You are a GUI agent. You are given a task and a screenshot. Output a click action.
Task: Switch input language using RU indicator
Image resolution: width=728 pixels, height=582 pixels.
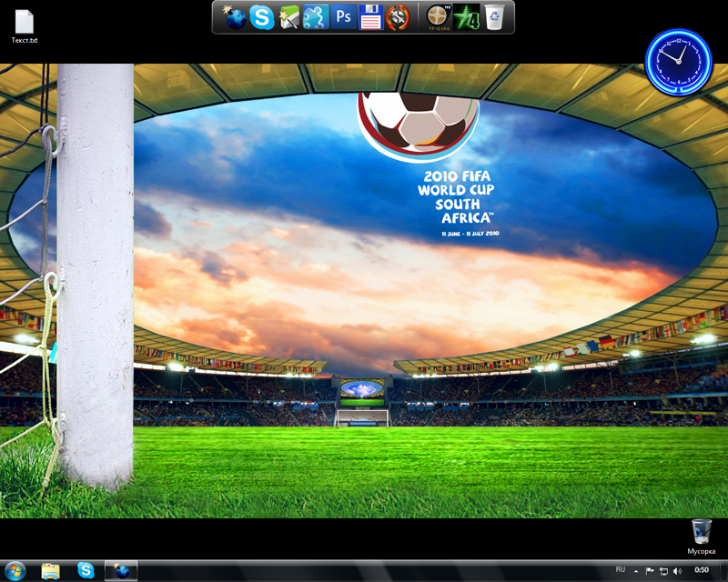tap(621, 570)
